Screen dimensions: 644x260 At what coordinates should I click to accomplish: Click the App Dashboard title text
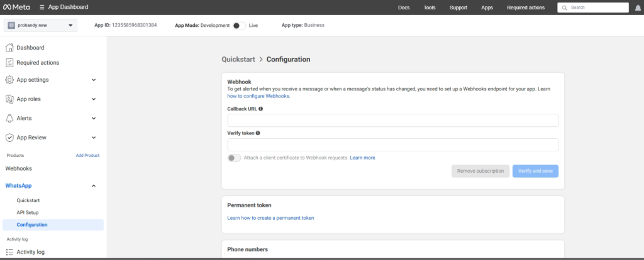[x=68, y=7]
